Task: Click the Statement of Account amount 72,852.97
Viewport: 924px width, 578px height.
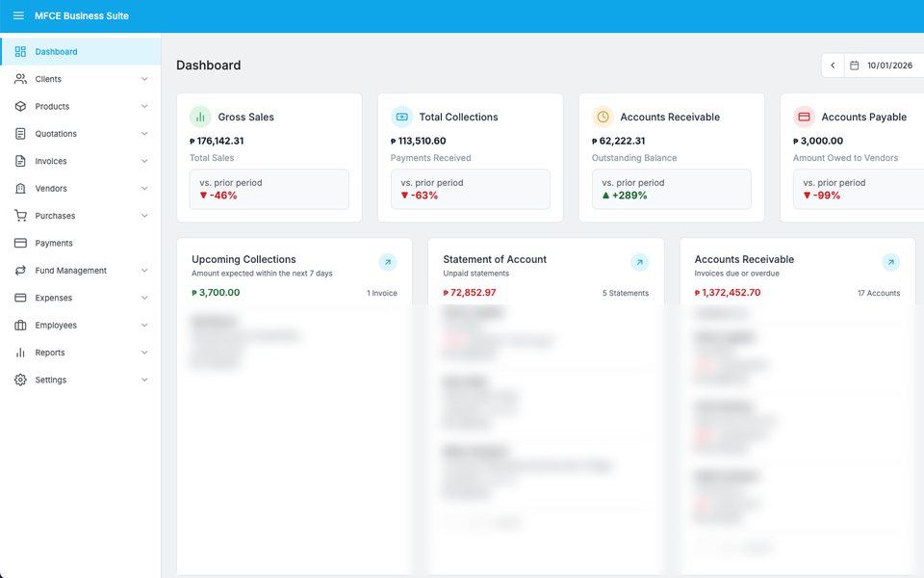Action: [470, 293]
